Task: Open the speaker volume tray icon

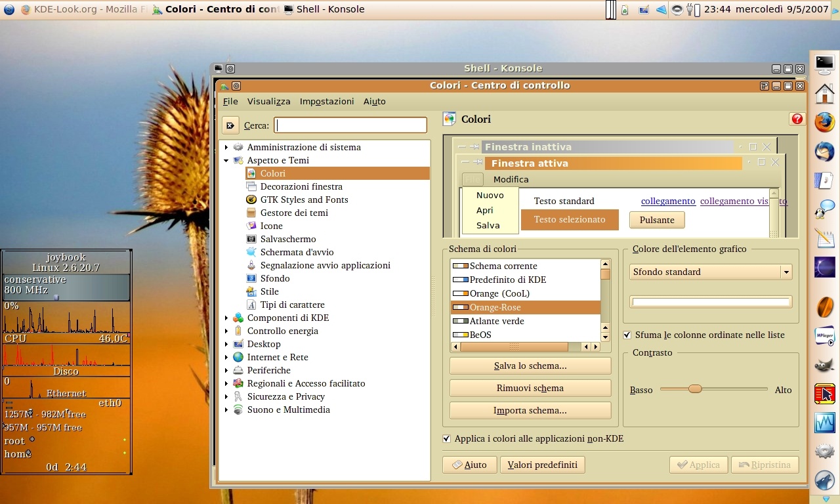Action: coord(679,9)
